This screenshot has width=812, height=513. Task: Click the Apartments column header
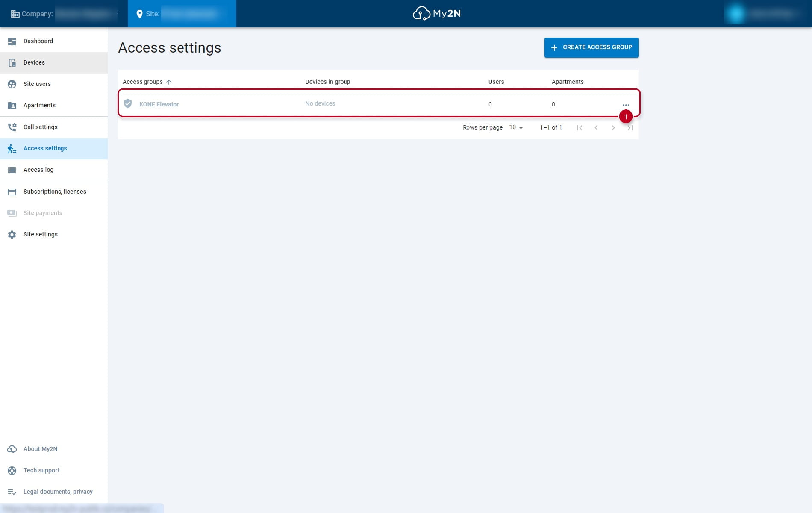[568, 82]
